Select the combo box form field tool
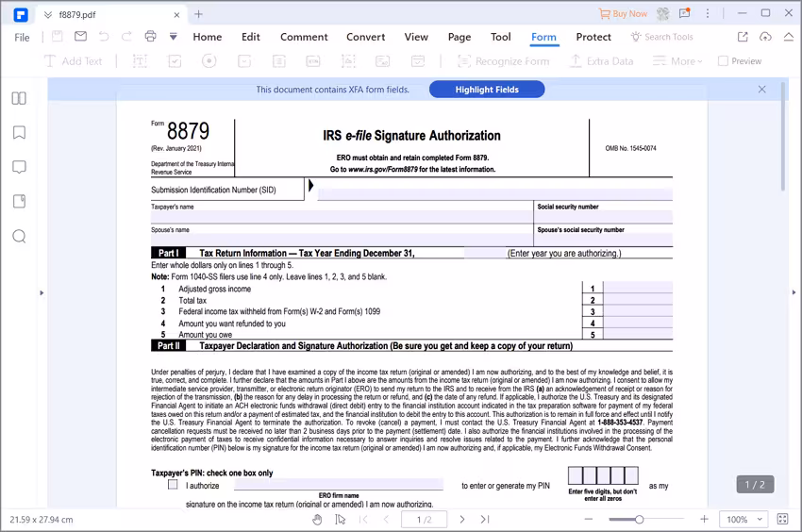Image resolution: width=802 pixels, height=532 pixels. 244,61
